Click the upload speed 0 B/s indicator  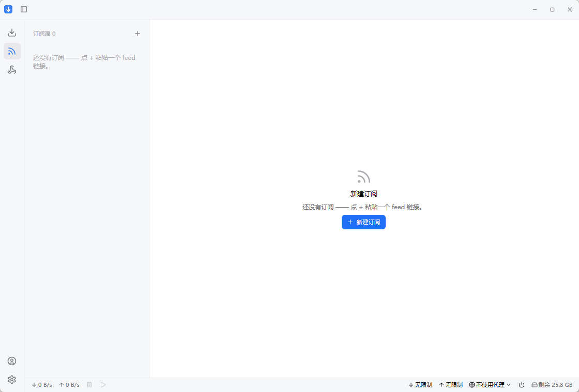click(x=69, y=385)
